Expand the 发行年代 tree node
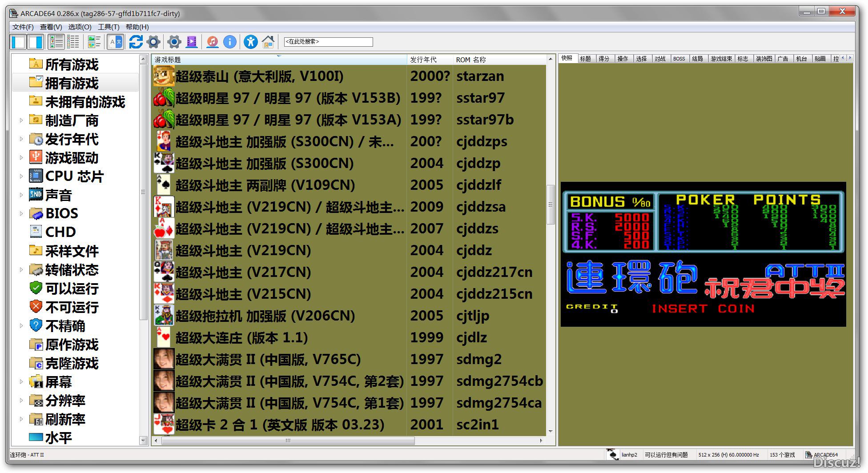The image size is (868, 473). click(21, 139)
